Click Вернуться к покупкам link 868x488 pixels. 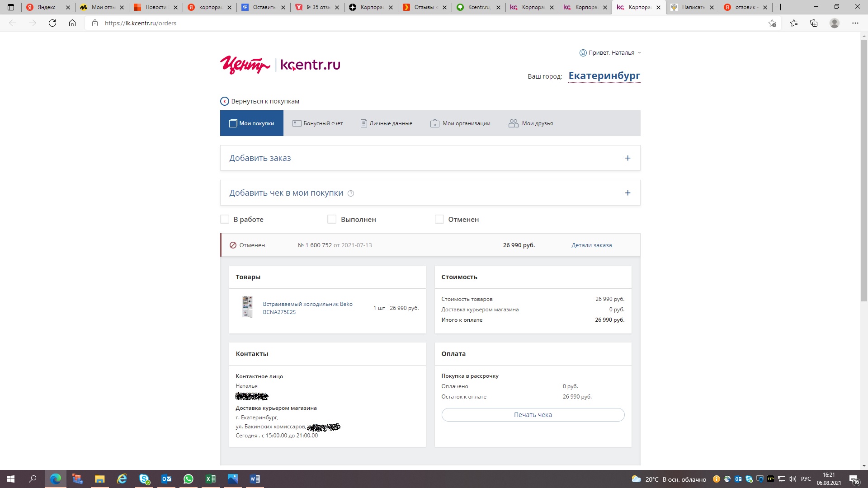coord(265,101)
